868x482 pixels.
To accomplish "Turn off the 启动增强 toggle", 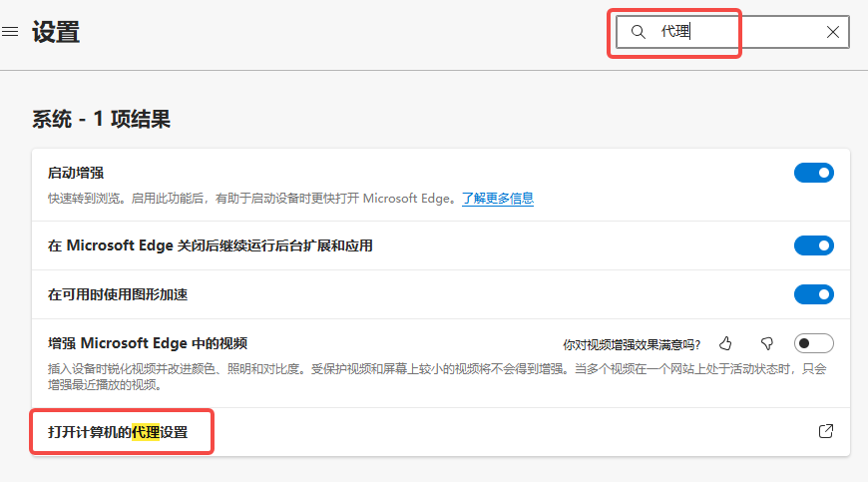I will 814,173.
